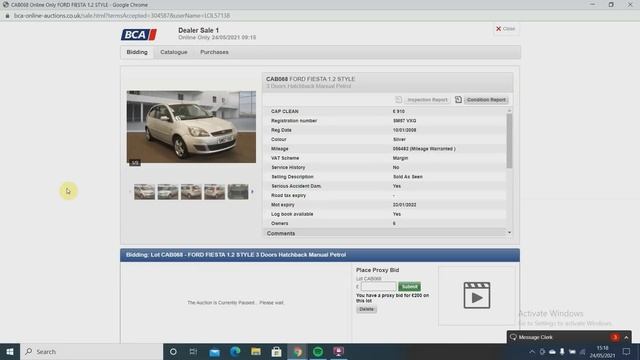Click the Comments dropdown arrow
Screen dimensions: 640x360
pyautogui.click(x=509, y=233)
